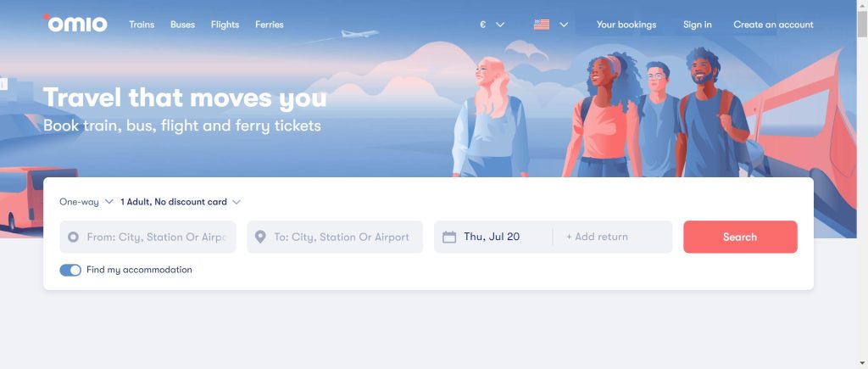Click the Omio logo
Screen dimensions: 868x369
[76, 25]
